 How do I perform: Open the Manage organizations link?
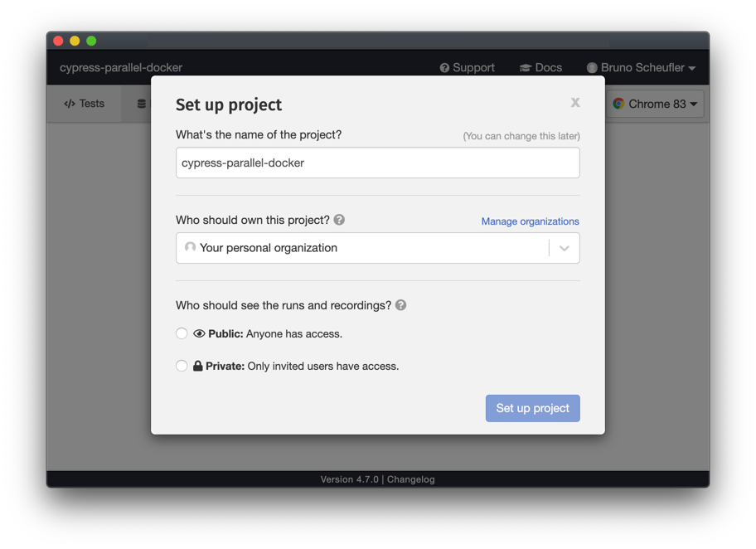530,221
